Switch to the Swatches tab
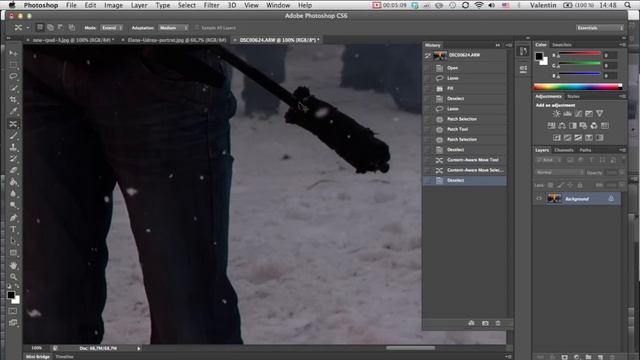The image size is (640, 360). [562, 45]
